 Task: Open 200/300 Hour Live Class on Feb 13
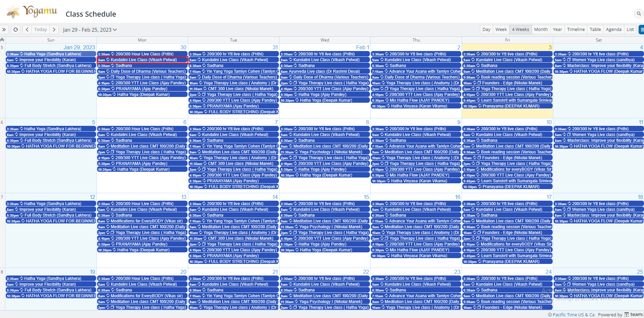click(142, 204)
